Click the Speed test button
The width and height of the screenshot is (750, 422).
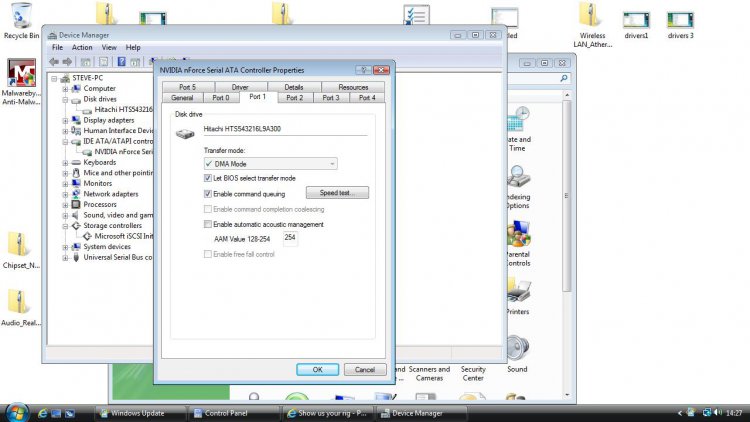click(x=337, y=193)
